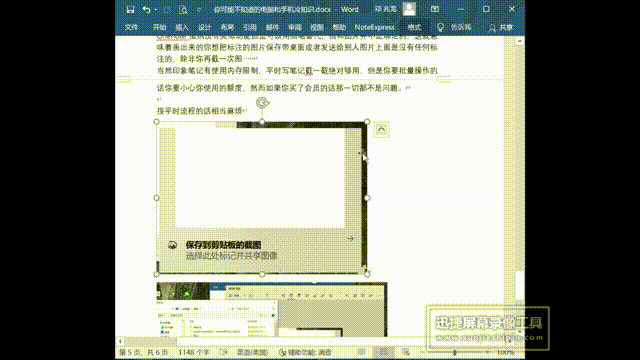The height and width of the screenshot is (360, 640).
Task: Click the Print Preview icon
Action: (183, 9)
